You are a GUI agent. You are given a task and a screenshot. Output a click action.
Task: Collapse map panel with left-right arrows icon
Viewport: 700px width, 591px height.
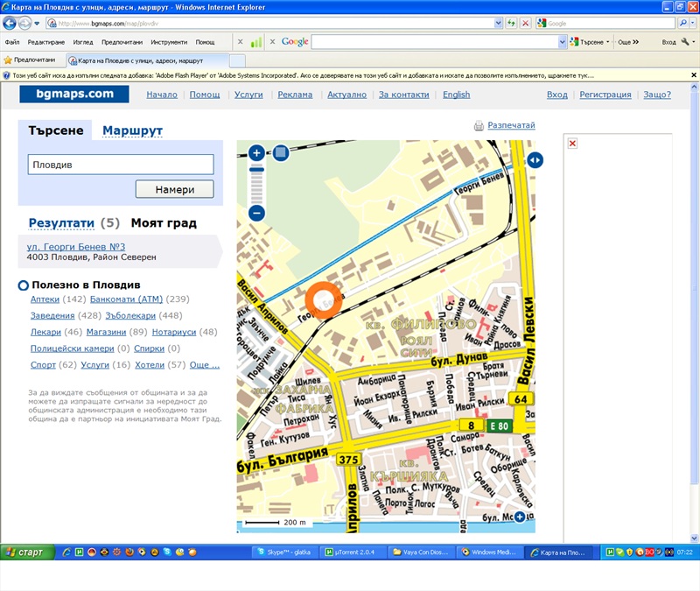[x=535, y=160]
